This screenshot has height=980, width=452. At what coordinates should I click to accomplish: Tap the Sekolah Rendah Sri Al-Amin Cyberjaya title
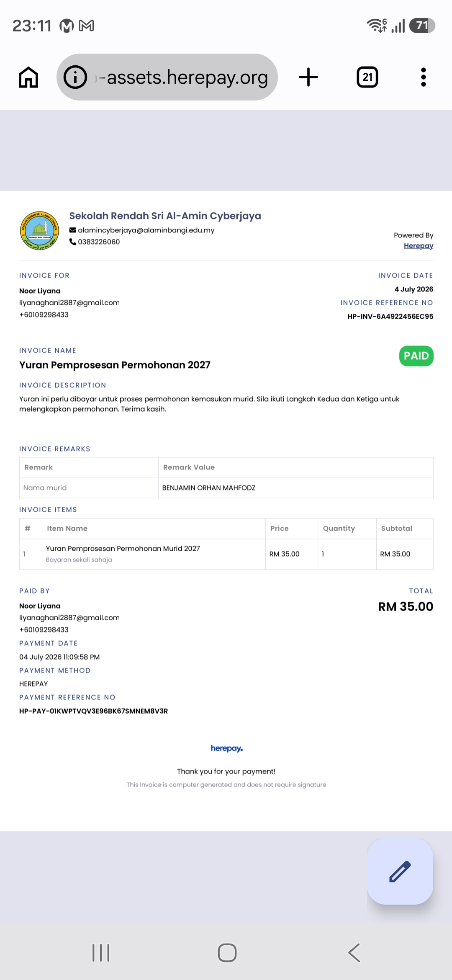coord(165,216)
